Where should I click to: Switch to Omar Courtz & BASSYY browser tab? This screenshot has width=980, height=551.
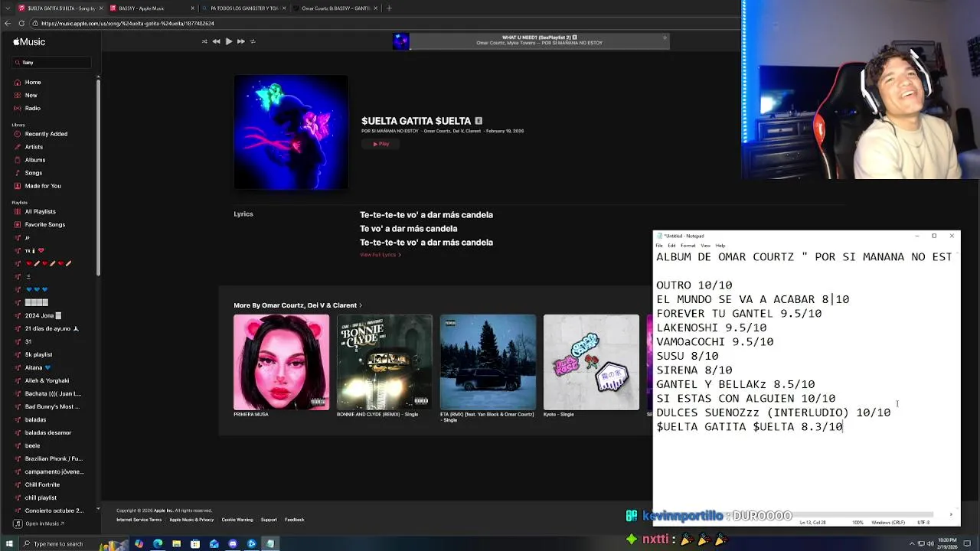tap(335, 8)
